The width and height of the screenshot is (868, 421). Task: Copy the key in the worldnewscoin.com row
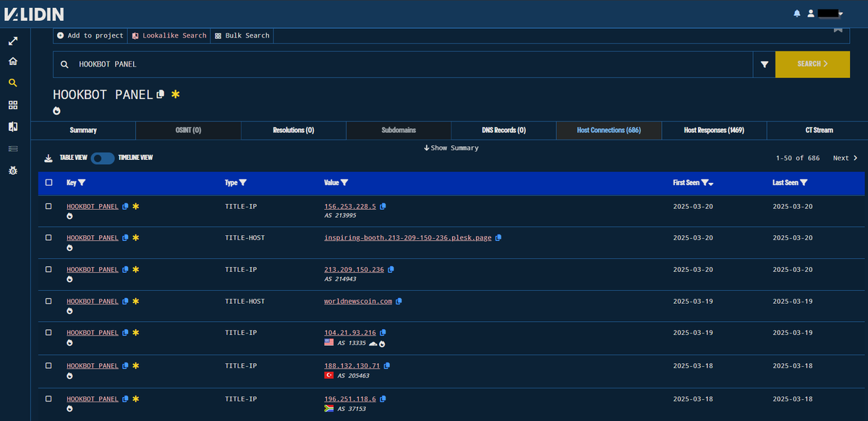pyautogui.click(x=125, y=302)
